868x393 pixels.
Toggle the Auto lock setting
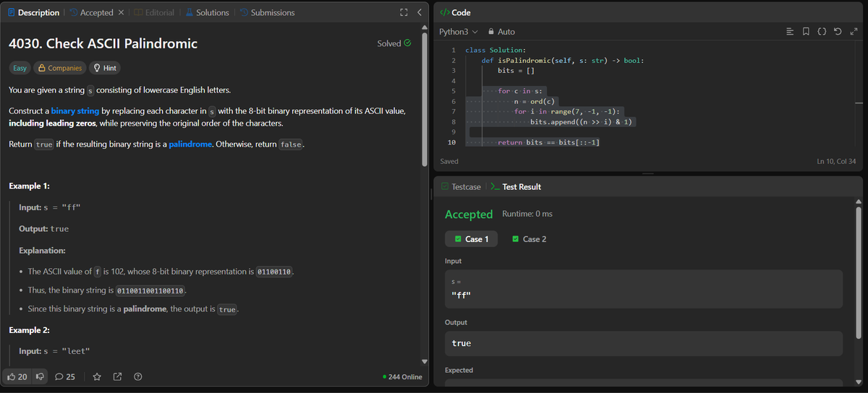pos(502,32)
